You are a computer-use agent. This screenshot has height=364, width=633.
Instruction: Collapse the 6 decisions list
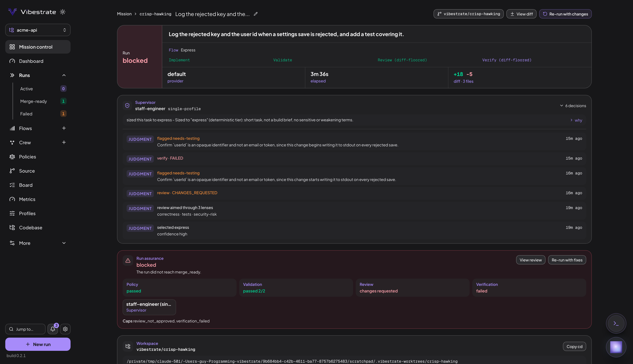pos(573,106)
